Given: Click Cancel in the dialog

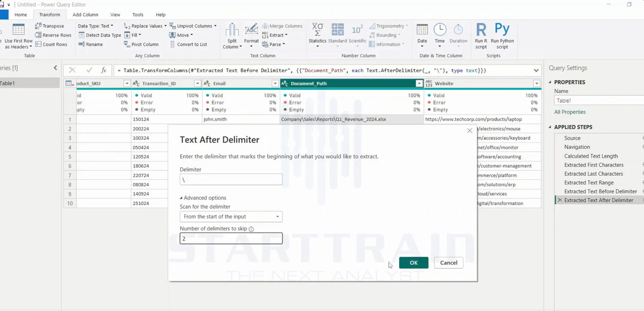Looking at the screenshot, I should [449, 263].
